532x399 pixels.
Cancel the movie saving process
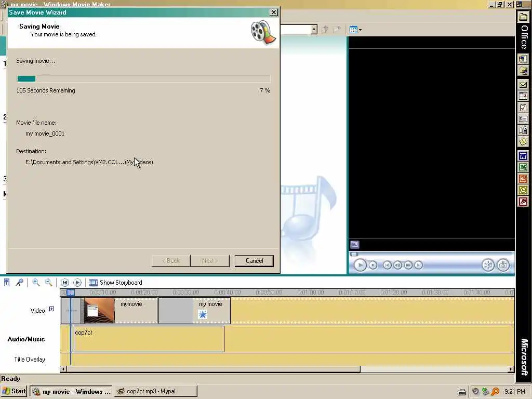tap(254, 261)
